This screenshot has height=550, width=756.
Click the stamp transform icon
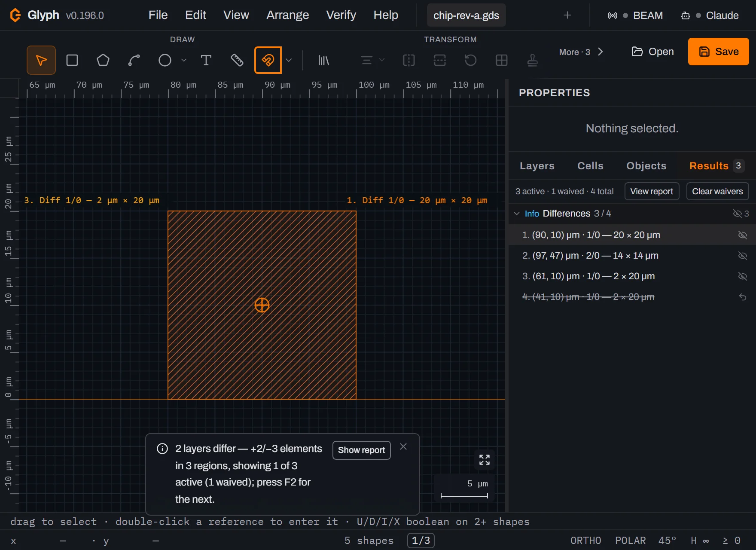[533, 60]
